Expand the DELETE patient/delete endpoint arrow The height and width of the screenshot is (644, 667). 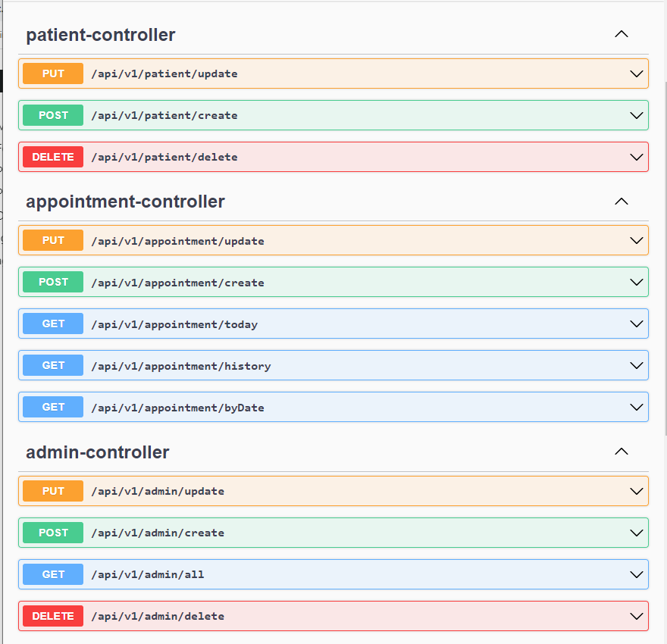tap(637, 157)
